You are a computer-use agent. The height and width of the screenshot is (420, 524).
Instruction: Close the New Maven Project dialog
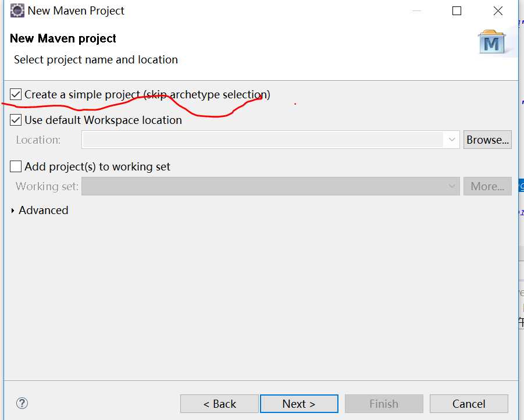498,10
